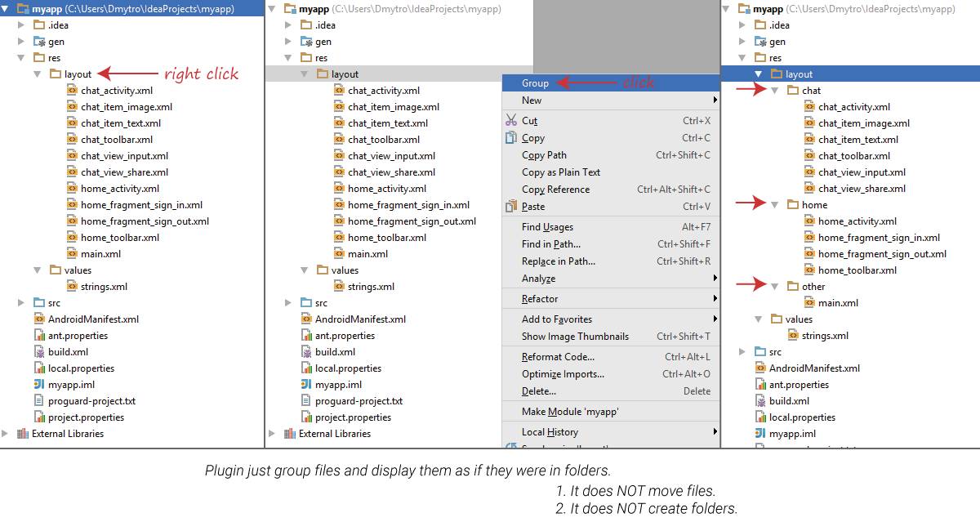Select home_toolbar.xml in left panel

tap(120, 238)
